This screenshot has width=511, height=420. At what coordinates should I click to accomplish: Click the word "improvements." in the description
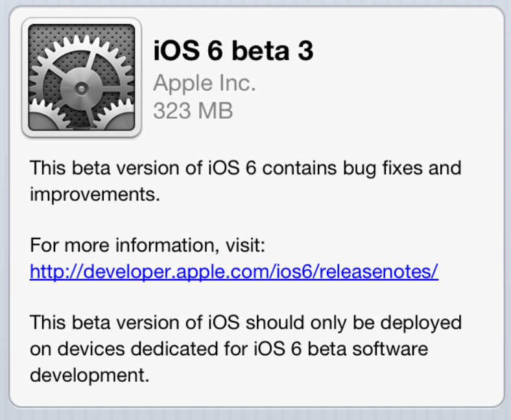(x=95, y=194)
